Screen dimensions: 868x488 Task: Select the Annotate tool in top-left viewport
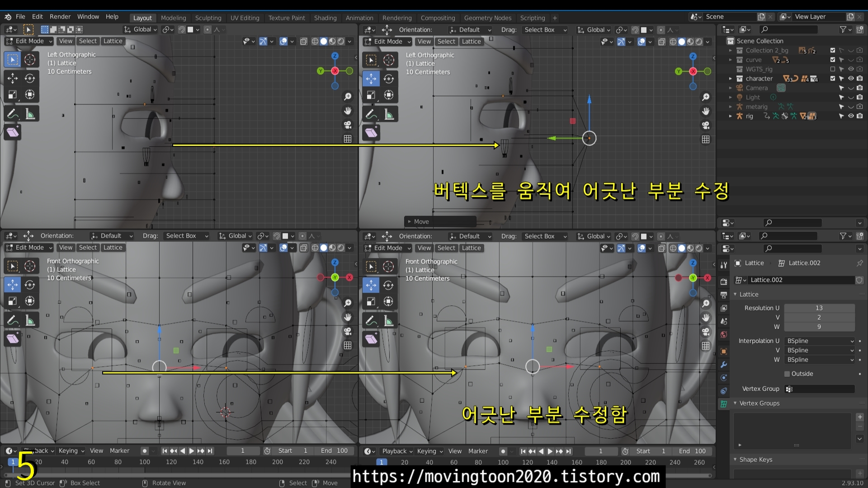pyautogui.click(x=13, y=114)
